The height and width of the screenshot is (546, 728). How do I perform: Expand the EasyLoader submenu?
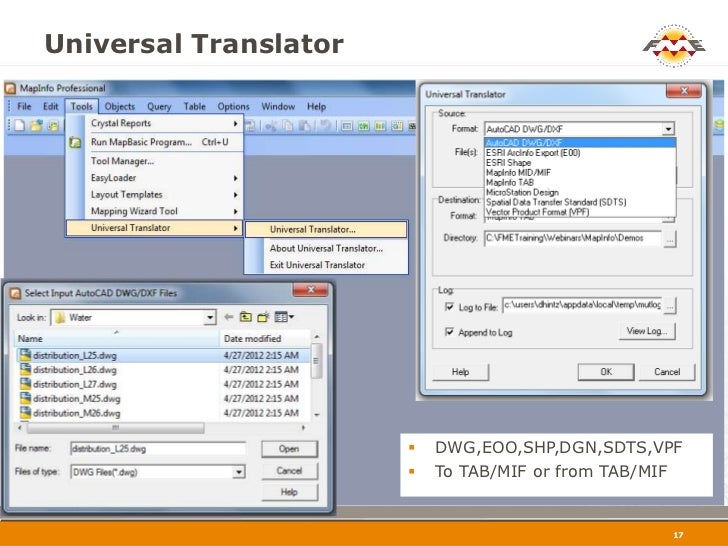click(235, 178)
